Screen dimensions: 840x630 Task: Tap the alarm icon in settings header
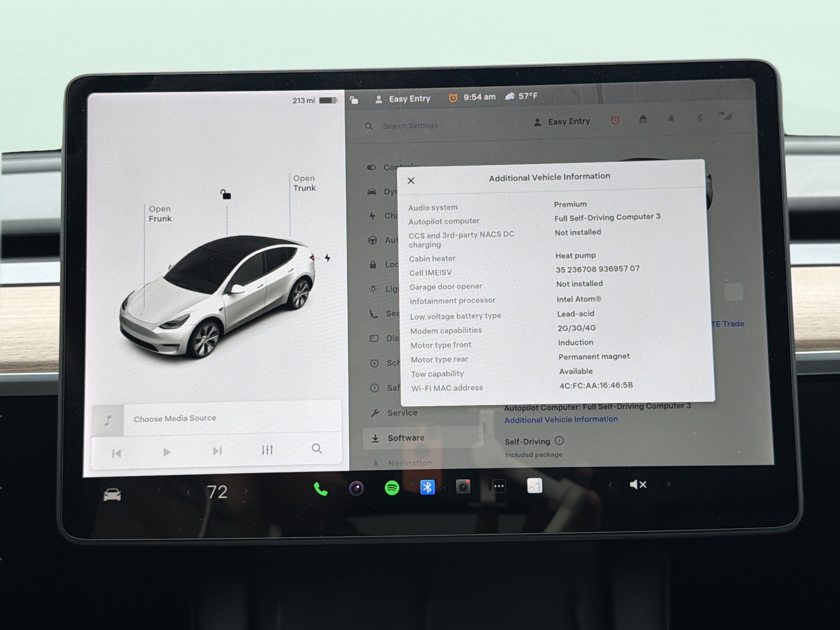(x=615, y=120)
